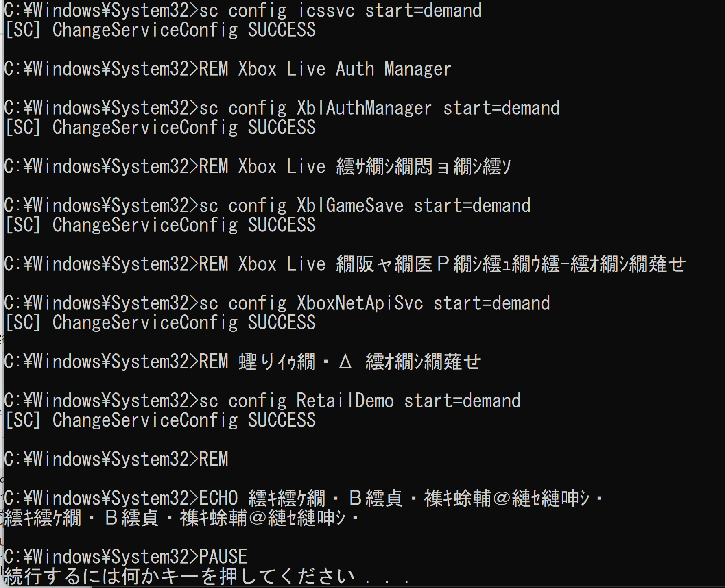Viewport: 725px width, 588px height.
Task: Click garbled Xbox Live comment above XboxNetApiSvc
Action: pos(511,264)
